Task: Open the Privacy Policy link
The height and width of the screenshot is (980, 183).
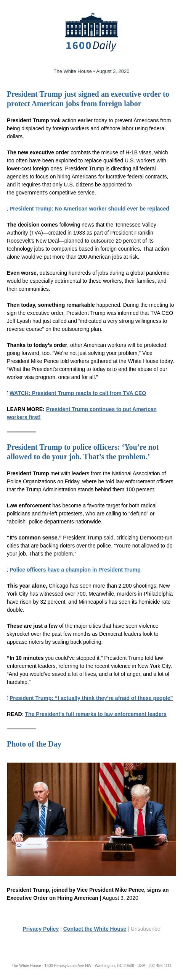Action: click(x=41, y=929)
